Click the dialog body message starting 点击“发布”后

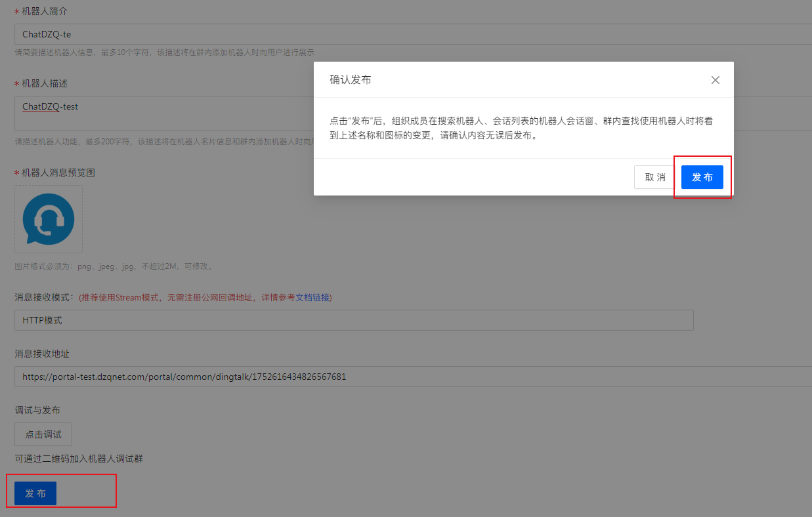[x=521, y=129]
